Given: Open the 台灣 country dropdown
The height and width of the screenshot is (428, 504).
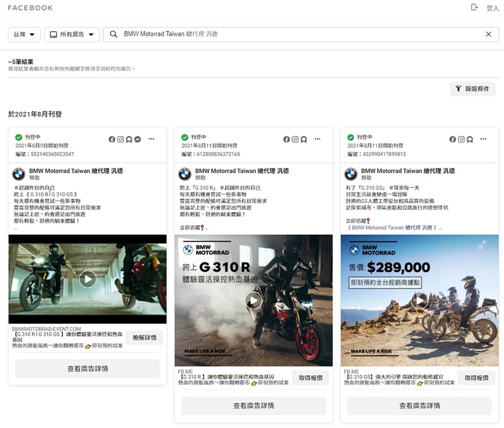Looking at the screenshot, I should pyautogui.click(x=24, y=35).
